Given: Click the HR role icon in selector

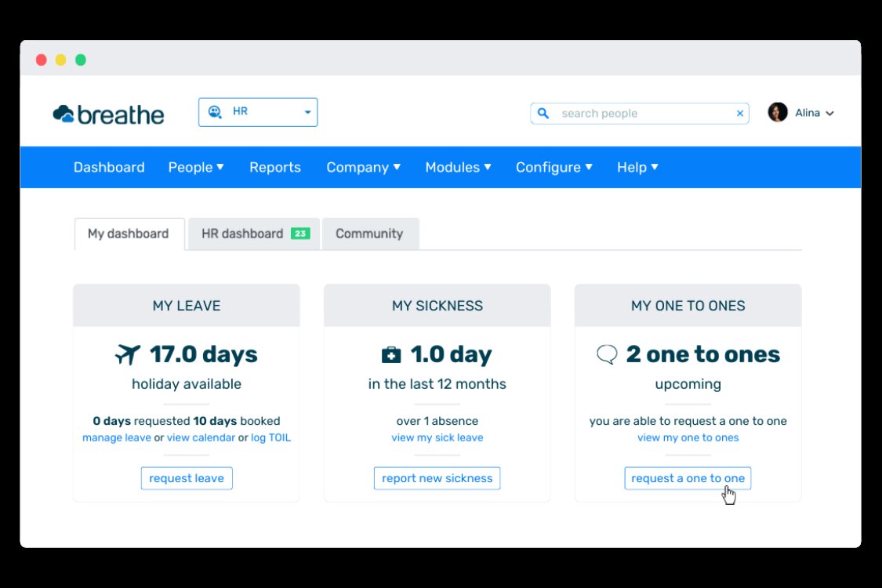Looking at the screenshot, I should [215, 112].
